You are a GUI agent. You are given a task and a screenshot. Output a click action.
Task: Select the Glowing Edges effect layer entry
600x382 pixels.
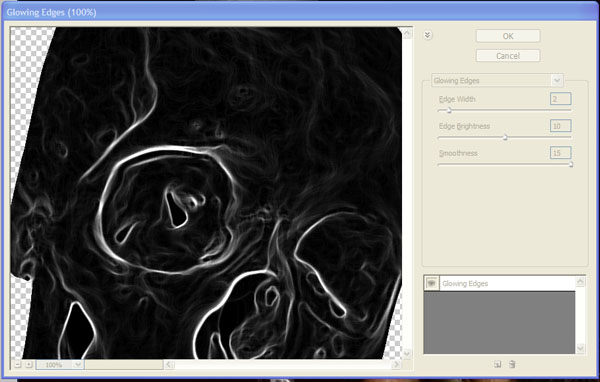507,284
